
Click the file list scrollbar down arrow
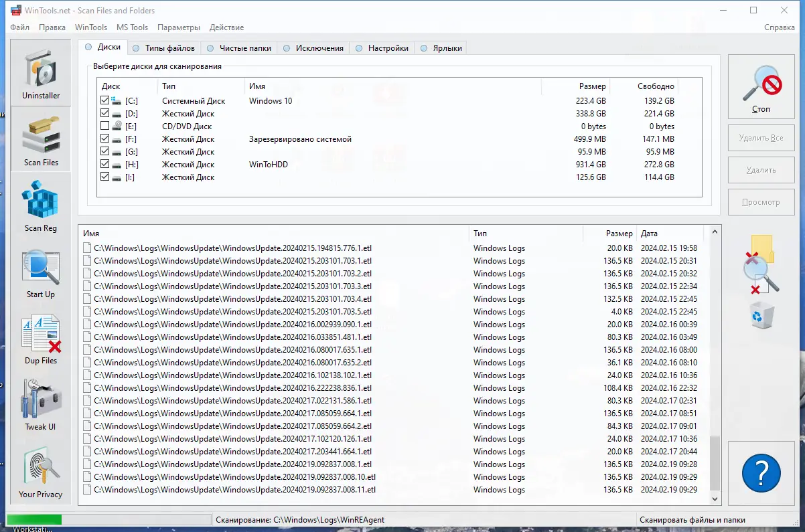(715, 498)
